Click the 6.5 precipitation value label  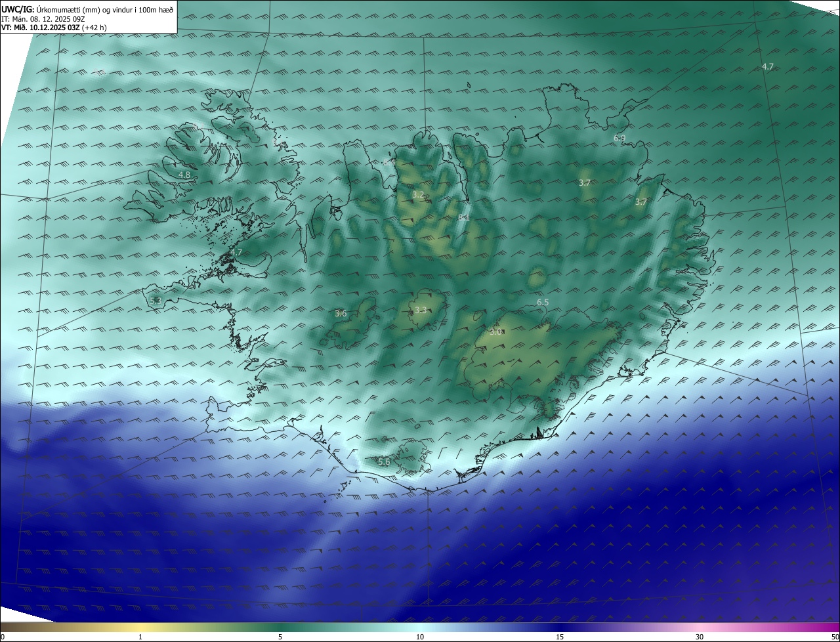pyautogui.click(x=543, y=302)
